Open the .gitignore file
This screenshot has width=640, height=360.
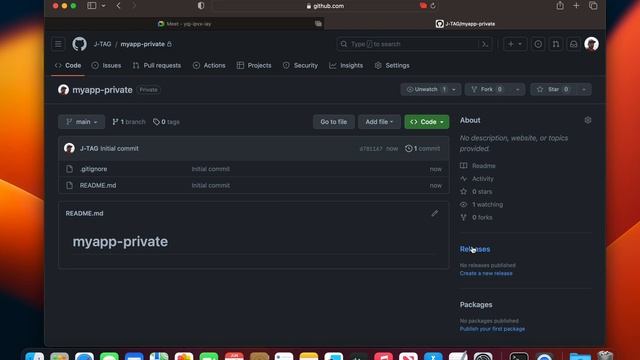[x=93, y=169]
